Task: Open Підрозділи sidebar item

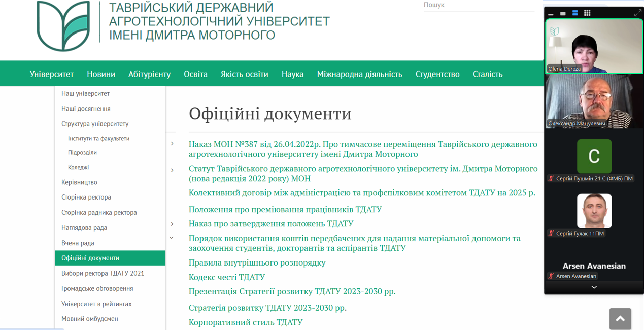Action: coord(82,152)
